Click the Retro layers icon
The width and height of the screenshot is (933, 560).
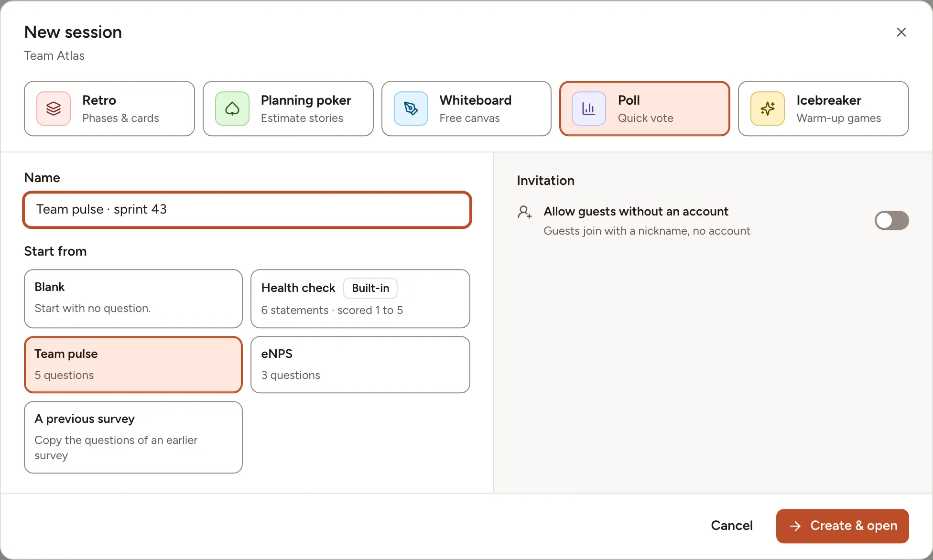[x=54, y=108]
